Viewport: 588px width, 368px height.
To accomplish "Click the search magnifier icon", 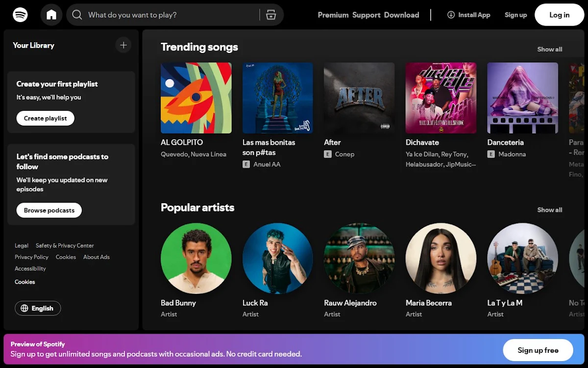I will coord(77,15).
